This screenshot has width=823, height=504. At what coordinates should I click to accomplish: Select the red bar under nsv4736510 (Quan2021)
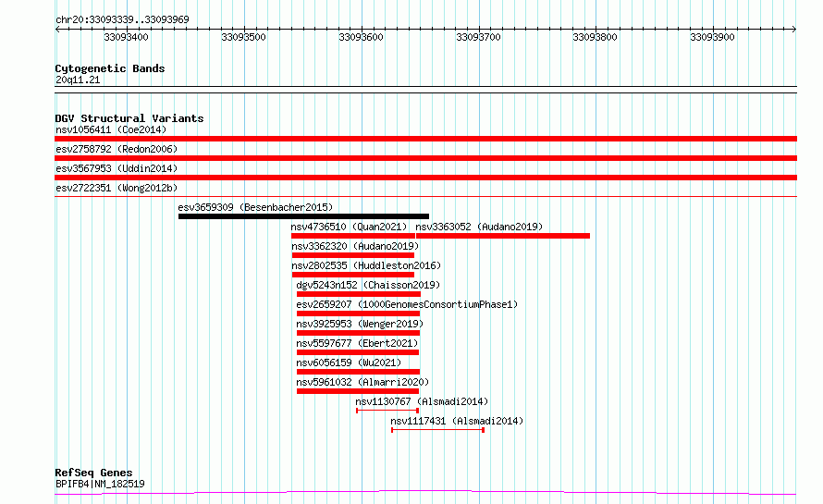pyautogui.click(x=353, y=236)
